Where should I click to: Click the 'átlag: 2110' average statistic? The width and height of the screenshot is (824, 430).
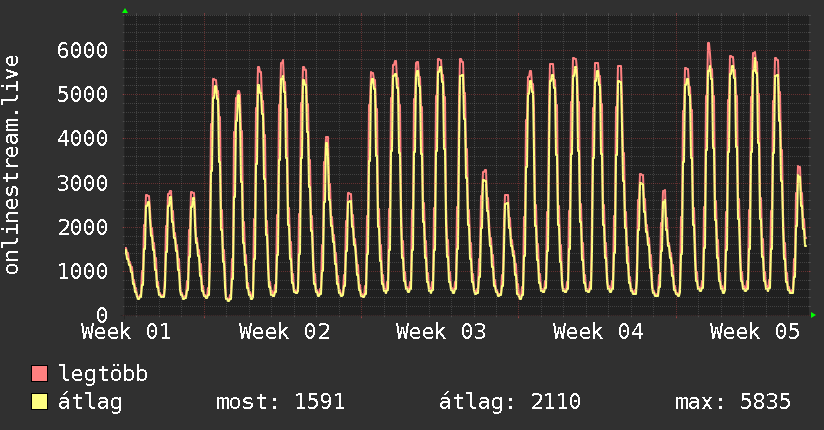(510, 403)
